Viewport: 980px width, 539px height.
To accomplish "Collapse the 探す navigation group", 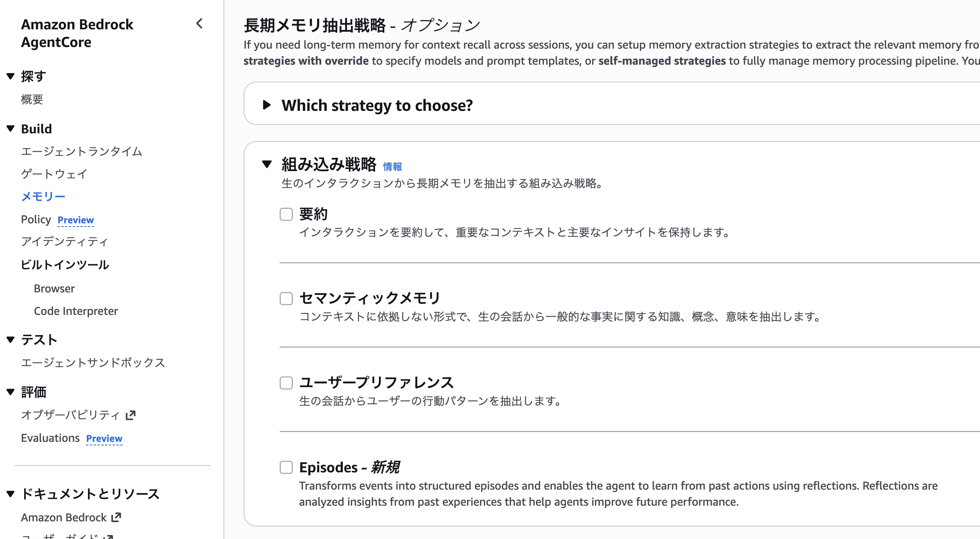I will [x=11, y=76].
